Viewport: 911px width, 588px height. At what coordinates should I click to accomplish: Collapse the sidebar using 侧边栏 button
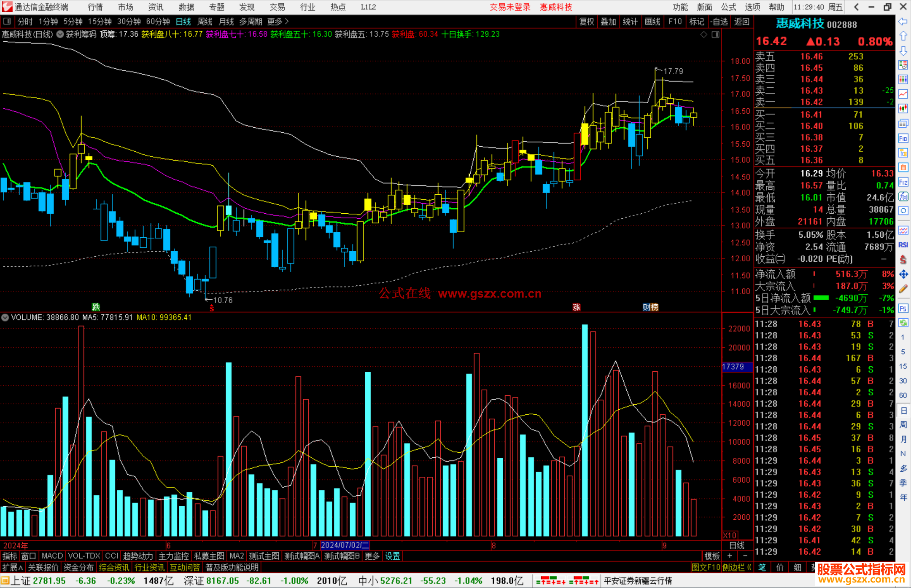[736, 567]
